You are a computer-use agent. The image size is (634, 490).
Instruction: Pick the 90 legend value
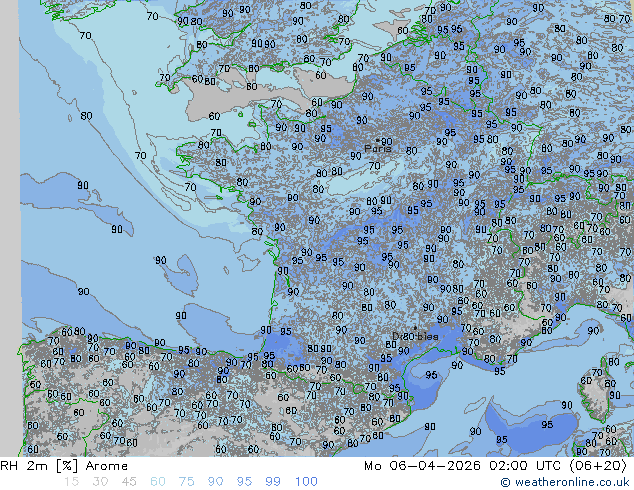(215, 482)
